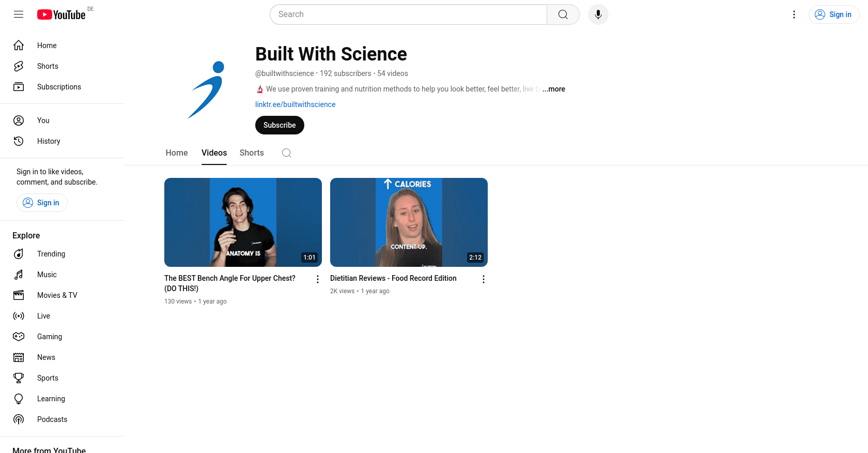The height and width of the screenshot is (453, 868).
Task: Switch to the channel Shorts tab
Action: click(x=252, y=153)
